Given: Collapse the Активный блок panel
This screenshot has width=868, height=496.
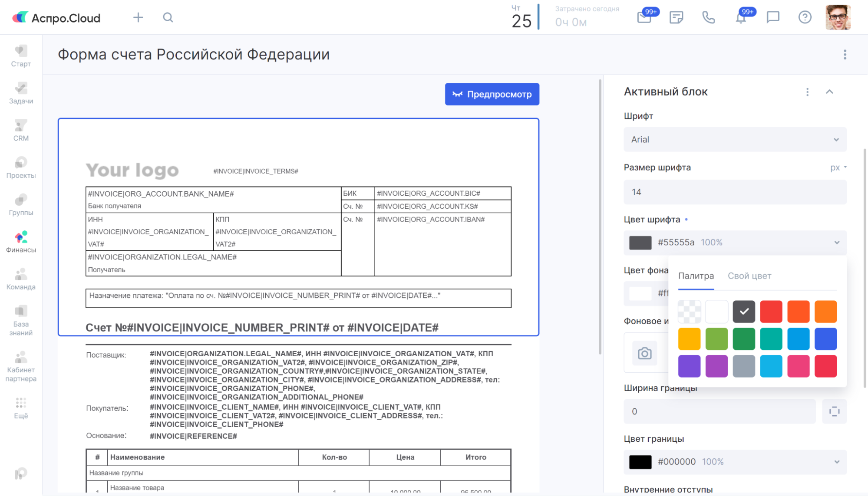Looking at the screenshot, I should [829, 92].
